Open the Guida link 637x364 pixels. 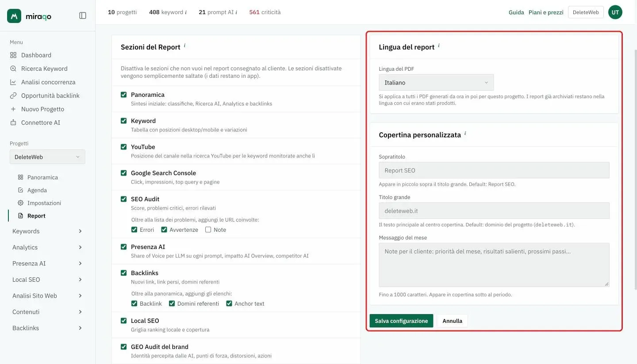coord(516,12)
